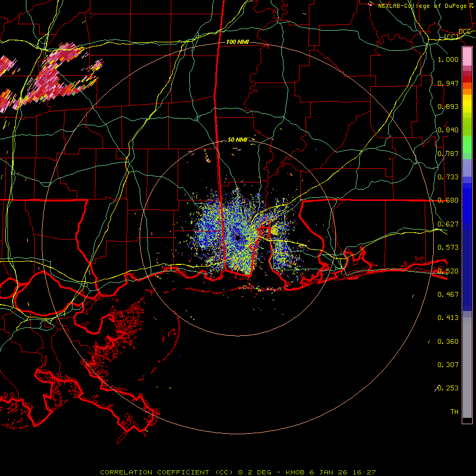Click the 0.787 scale label
Viewport: 476px width, 476px height.
pyautogui.click(x=448, y=153)
